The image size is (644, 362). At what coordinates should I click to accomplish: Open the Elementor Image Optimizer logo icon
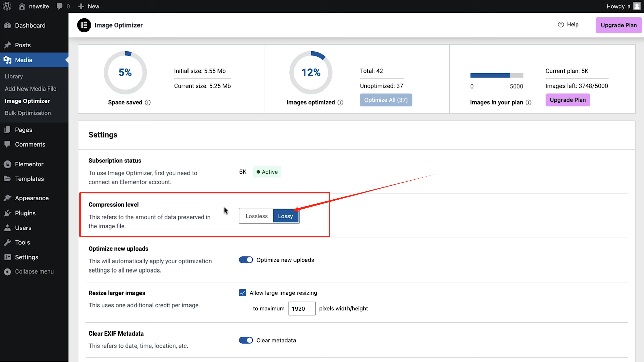[84, 25]
